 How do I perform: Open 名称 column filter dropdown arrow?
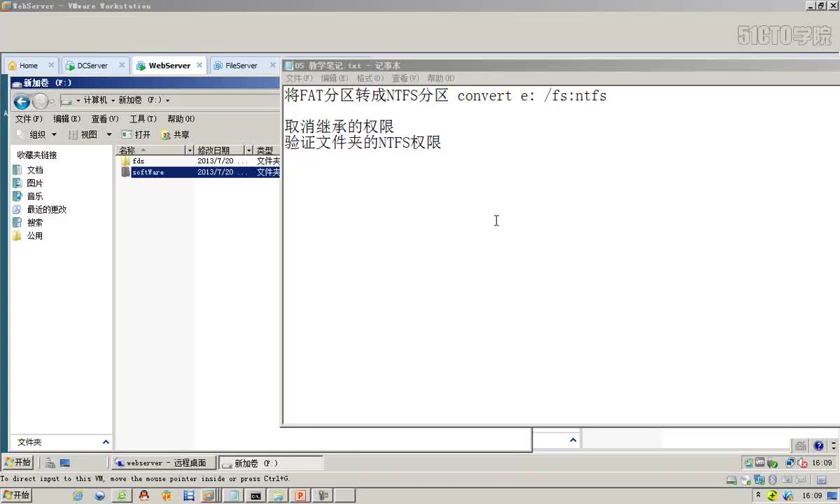click(189, 150)
